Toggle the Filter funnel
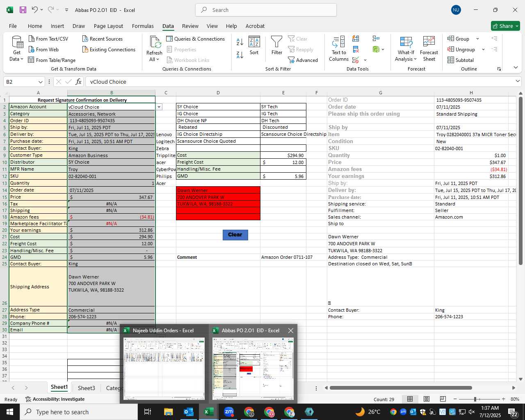This screenshot has width=525, height=420. (x=277, y=46)
